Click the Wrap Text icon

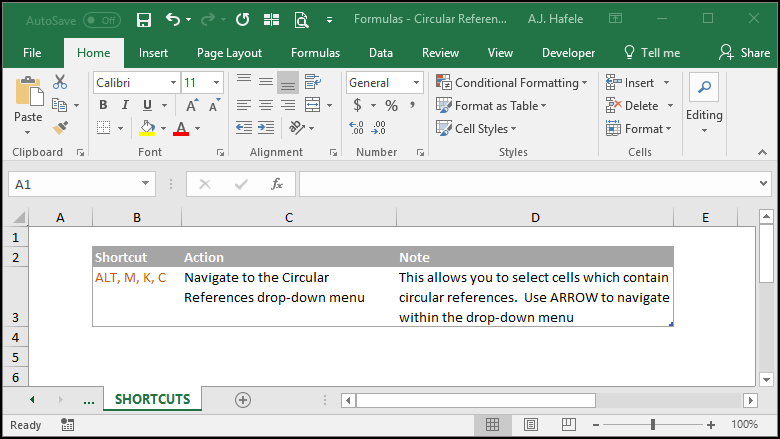[313, 82]
